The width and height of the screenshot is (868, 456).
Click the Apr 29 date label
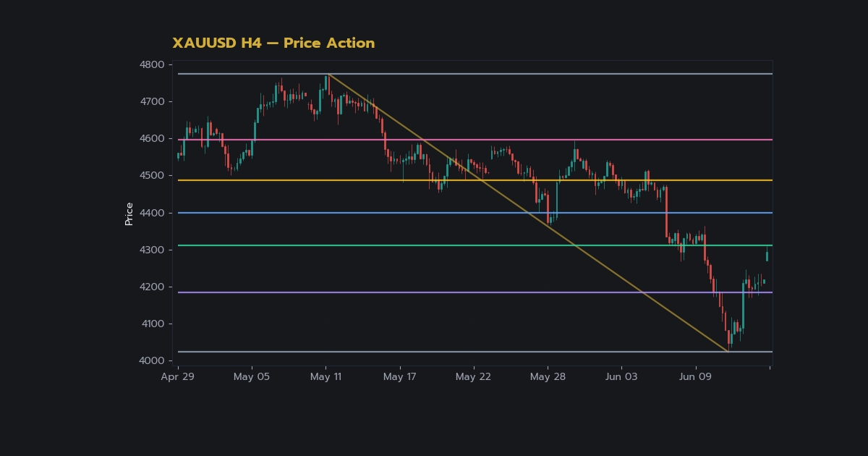178,377
